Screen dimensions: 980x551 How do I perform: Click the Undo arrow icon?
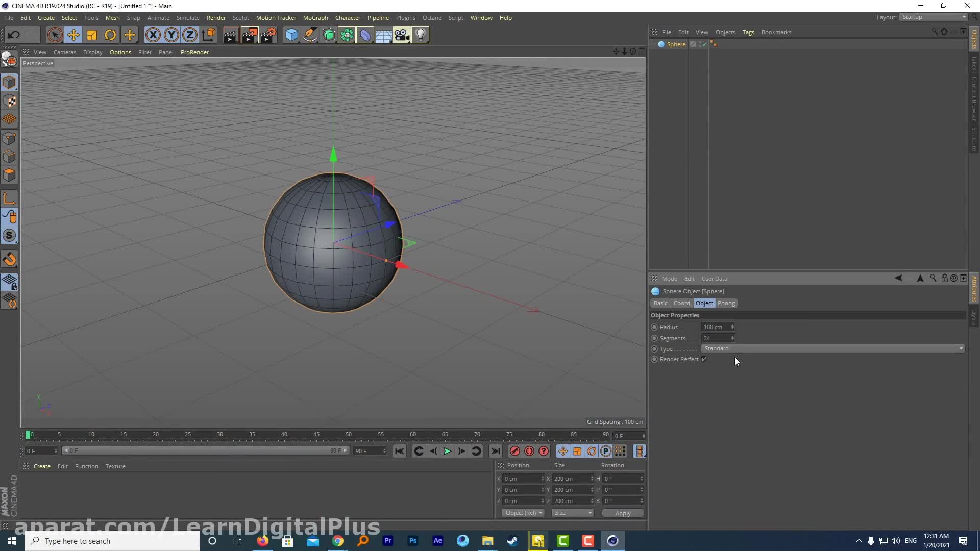(x=14, y=35)
